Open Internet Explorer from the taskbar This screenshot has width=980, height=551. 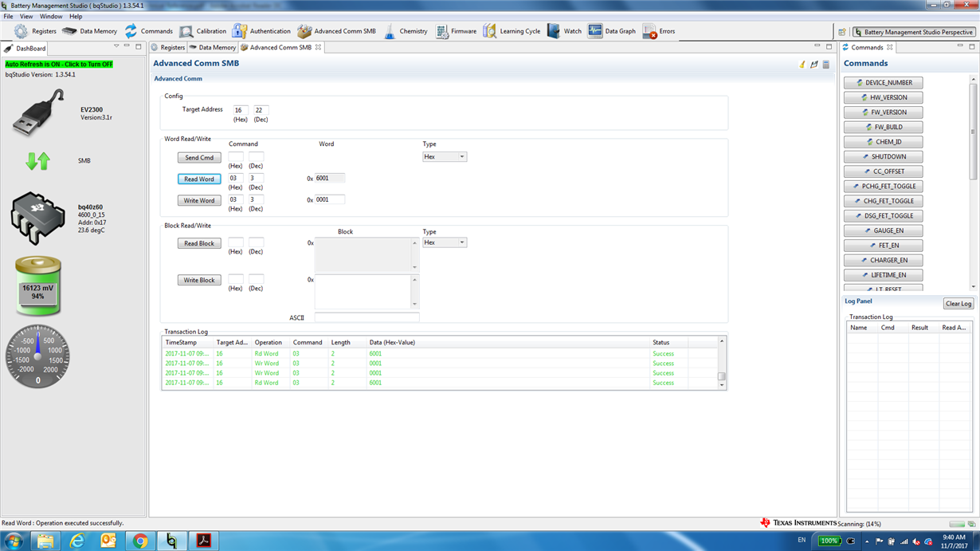coord(77,541)
